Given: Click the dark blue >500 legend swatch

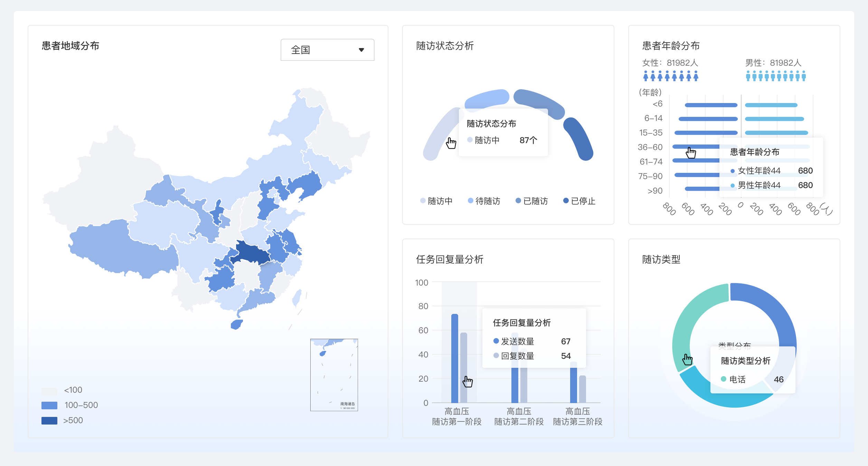Looking at the screenshot, I should coord(50,420).
